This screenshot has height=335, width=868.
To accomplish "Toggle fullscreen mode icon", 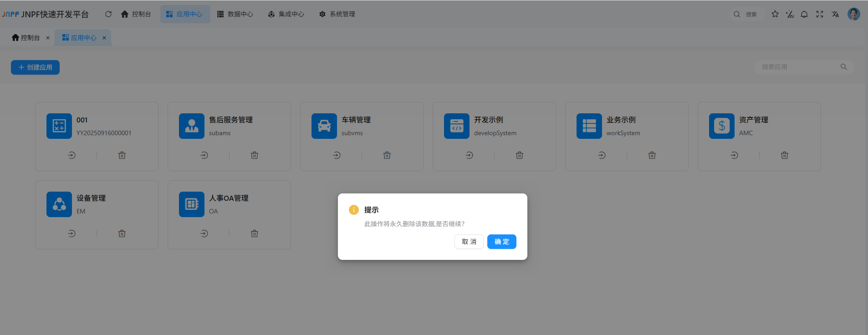I will coord(820,14).
